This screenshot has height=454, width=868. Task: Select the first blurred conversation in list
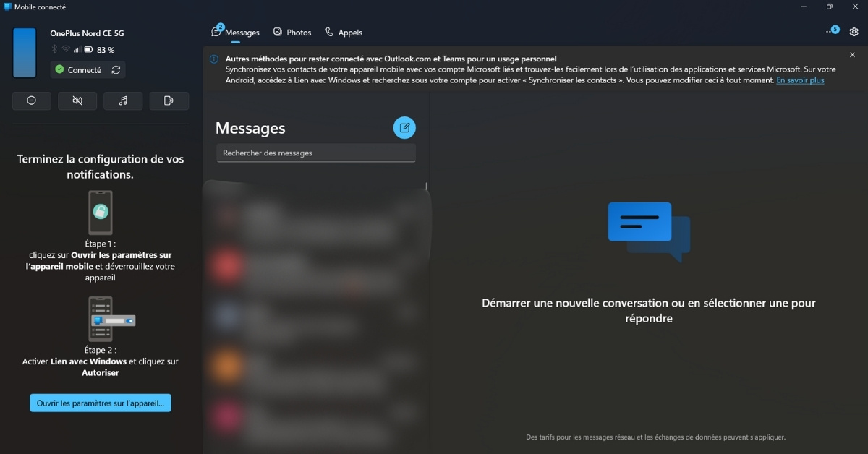315,220
